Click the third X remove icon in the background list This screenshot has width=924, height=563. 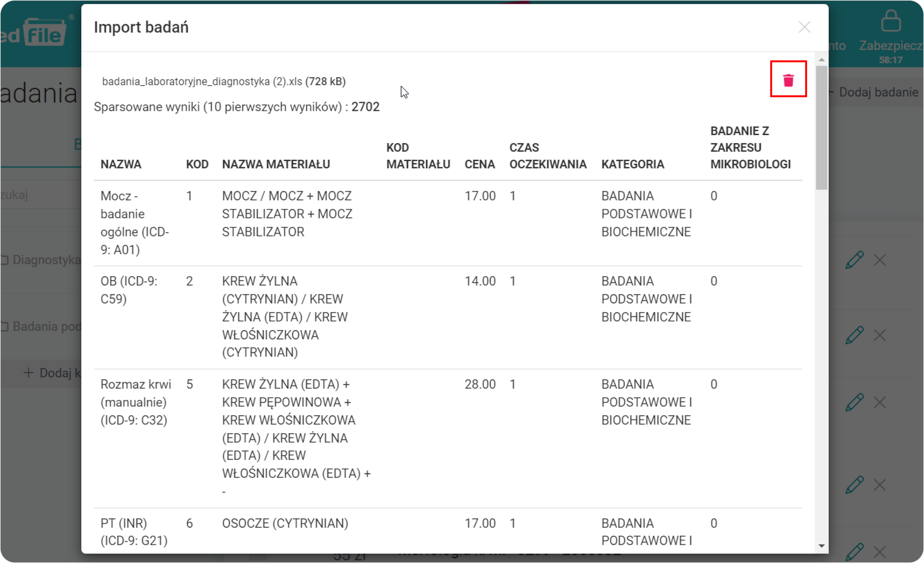(x=880, y=403)
